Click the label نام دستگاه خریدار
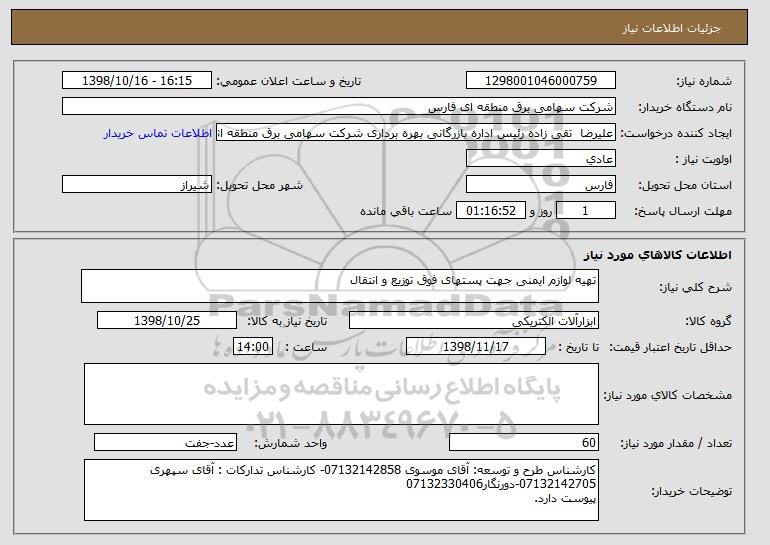 [x=685, y=108]
